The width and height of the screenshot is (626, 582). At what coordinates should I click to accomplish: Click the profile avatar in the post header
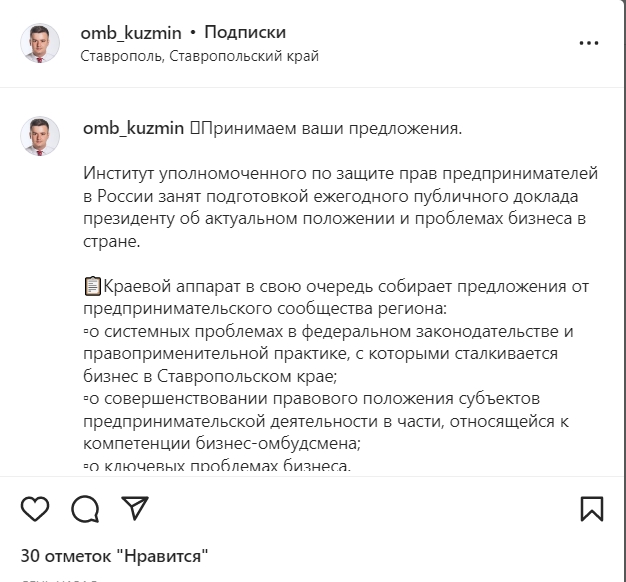[x=40, y=43]
